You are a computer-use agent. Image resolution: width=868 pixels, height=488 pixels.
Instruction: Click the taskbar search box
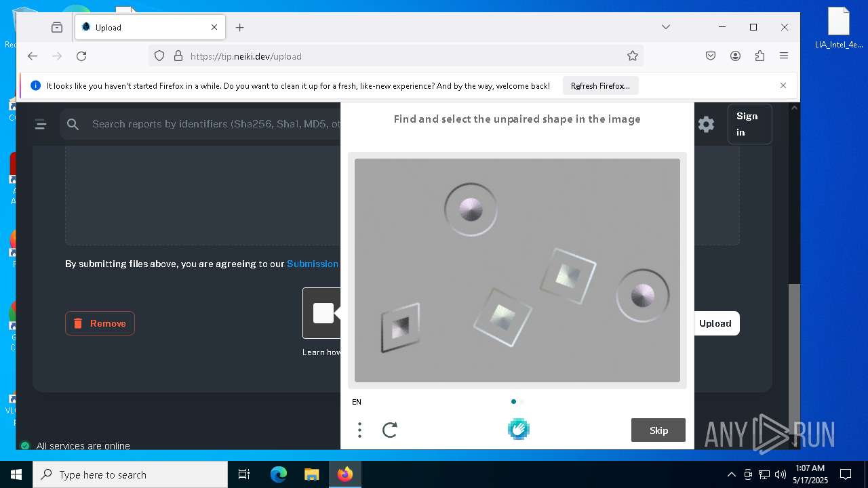click(x=130, y=474)
